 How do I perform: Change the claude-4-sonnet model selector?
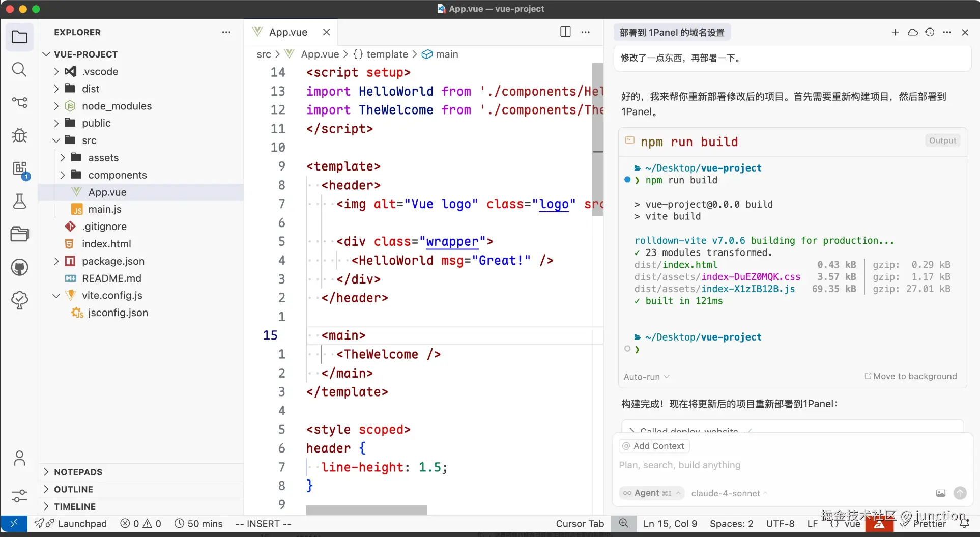click(x=729, y=493)
